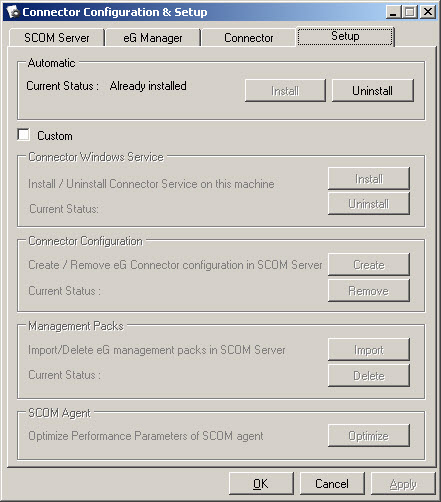Click Uninstall under Connector Windows Service

(369, 204)
